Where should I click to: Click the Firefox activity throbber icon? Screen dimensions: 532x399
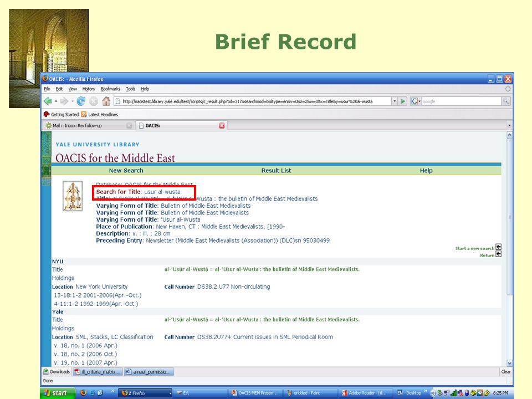(x=508, y=89)
